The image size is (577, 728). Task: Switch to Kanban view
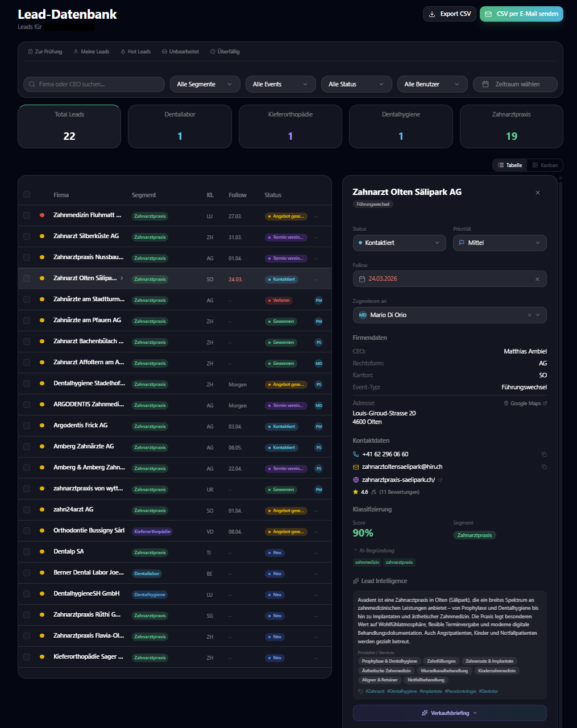[545, 165]
